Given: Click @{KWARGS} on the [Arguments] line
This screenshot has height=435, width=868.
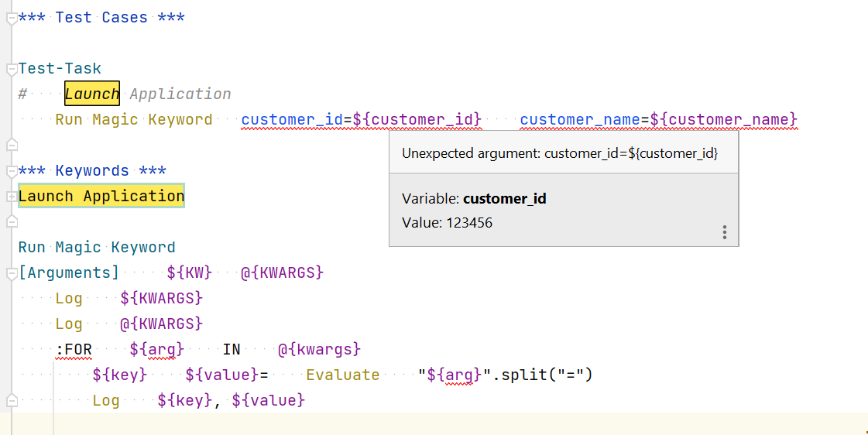Looking at the screenshot, I should (x=282, y=273).
